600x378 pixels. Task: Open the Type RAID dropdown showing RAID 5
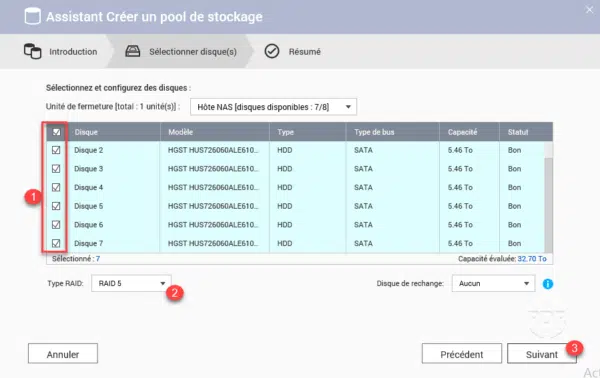(131, 284)
